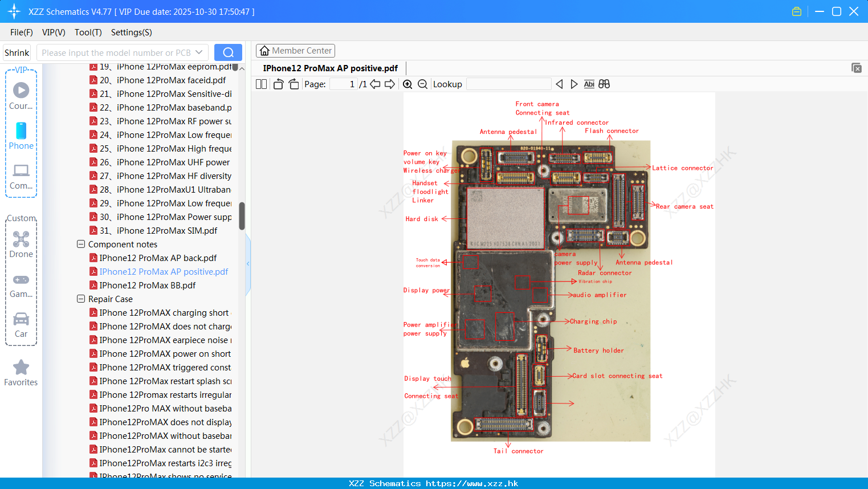Toggle the Abi text match option
This screenshot has height=489, width=868.
(589, 84)
